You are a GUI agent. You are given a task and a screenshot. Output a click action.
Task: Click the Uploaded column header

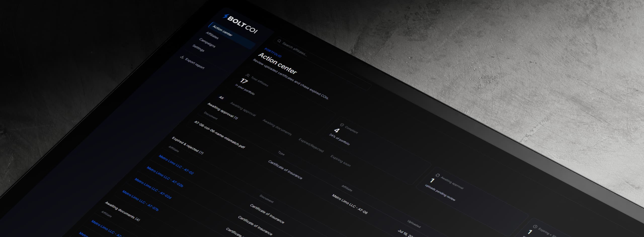pos(414,224)
